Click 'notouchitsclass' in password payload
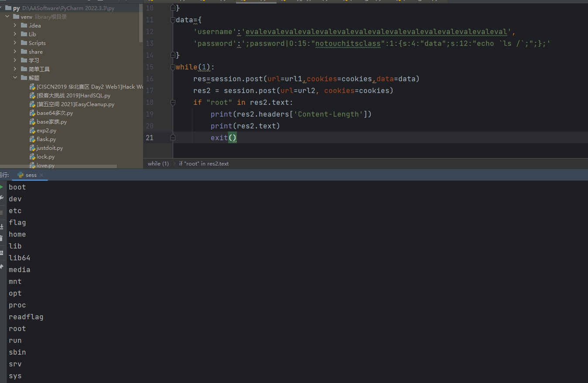 tap(348, 43)
